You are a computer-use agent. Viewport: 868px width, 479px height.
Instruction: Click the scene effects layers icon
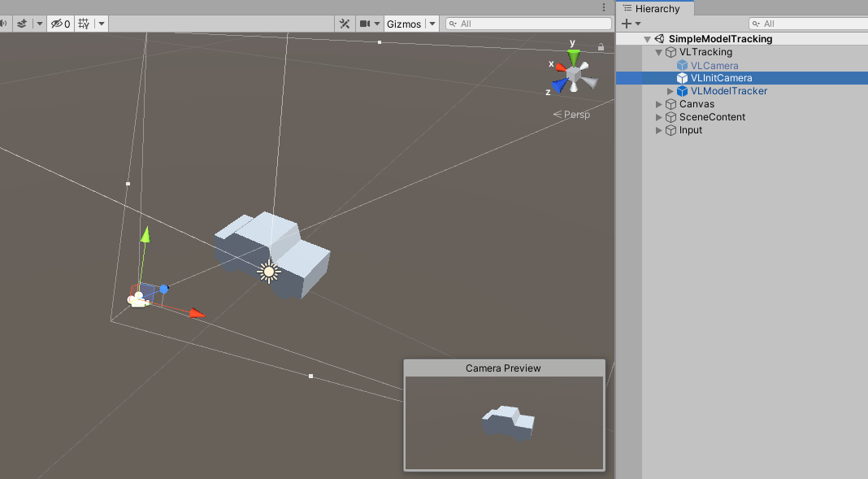pos(22,24)
